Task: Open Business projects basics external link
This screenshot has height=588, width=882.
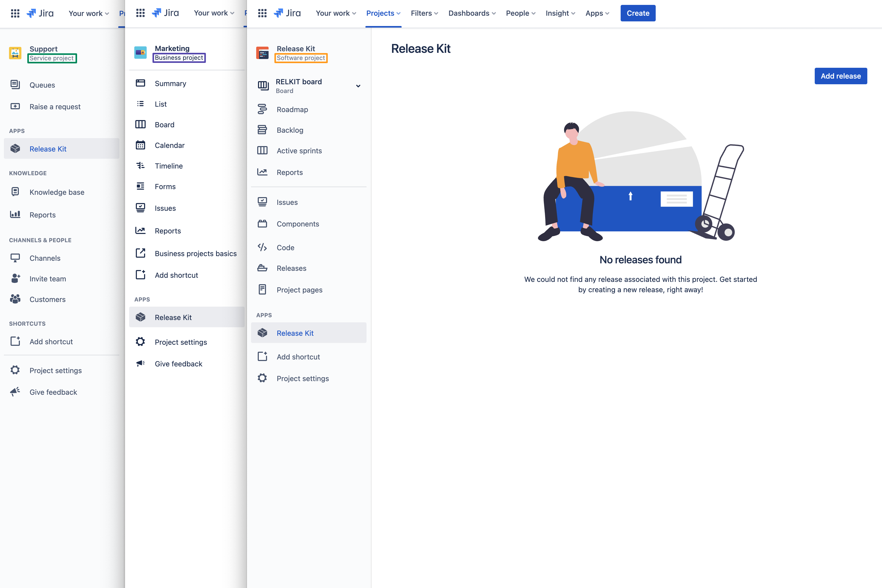Action: coord(195,254)
